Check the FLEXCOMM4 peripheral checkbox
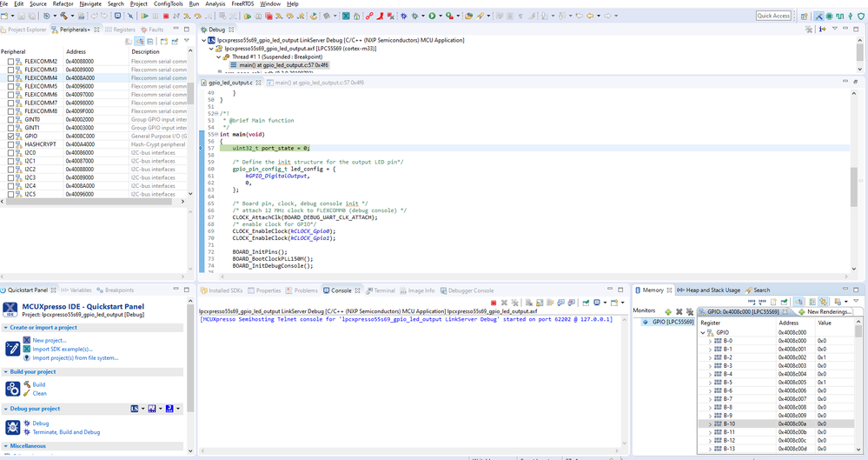Image resolution: width=868 pixels, height=460 pixels. click(10, 78)
